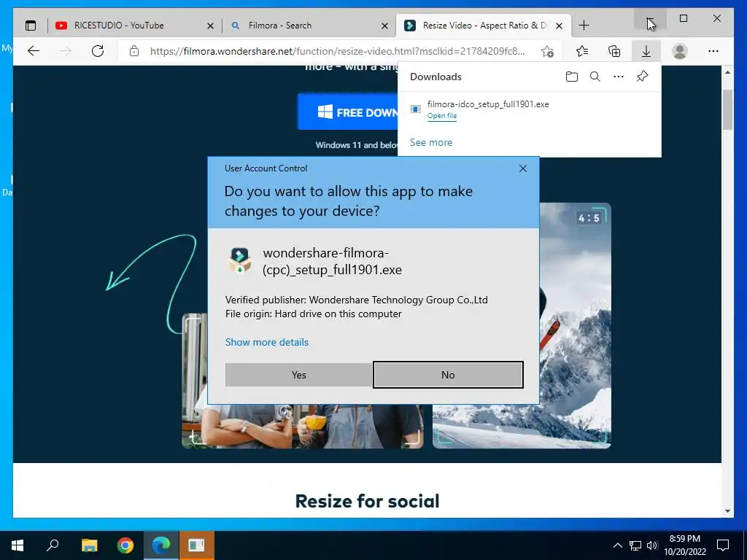This screenshot has height=560, width=747.
Task: Open a new browser tab
Action: 584,26
